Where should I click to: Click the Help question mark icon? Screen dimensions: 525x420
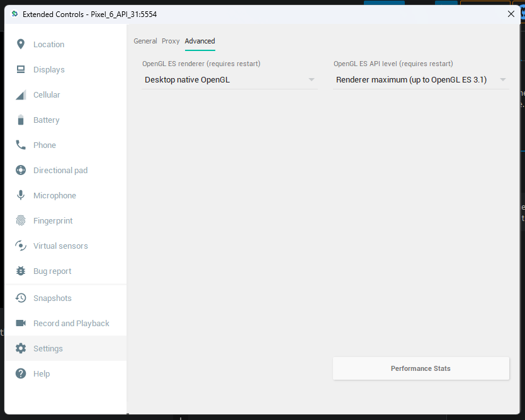click(x=21, y=373)
